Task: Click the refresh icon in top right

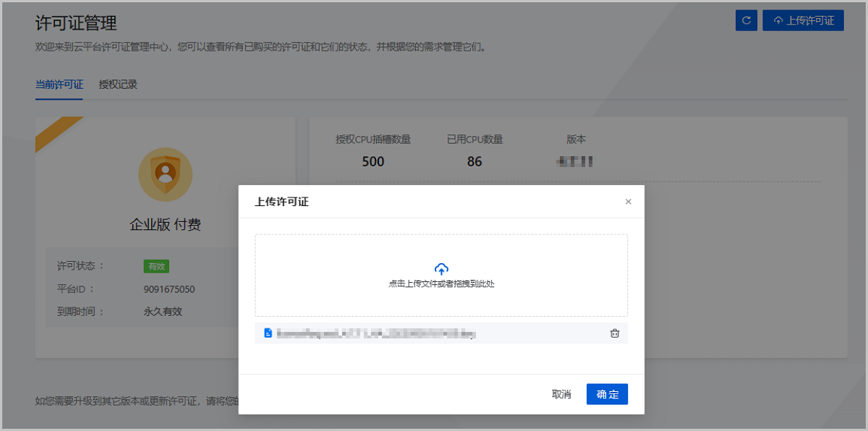Action: (x=746, y=20)
